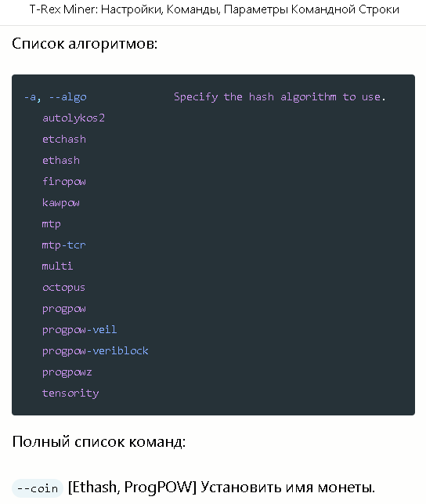This screenshot has height=504, width=426.
Task: Click the firopow algorithm name
Action: coord(64,182)
